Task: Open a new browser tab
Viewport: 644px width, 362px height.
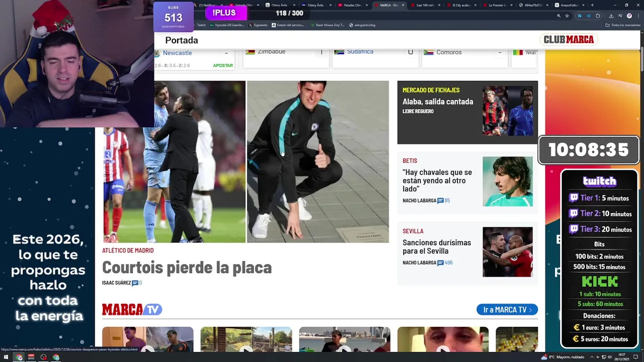Action: (x=592, y=5)
